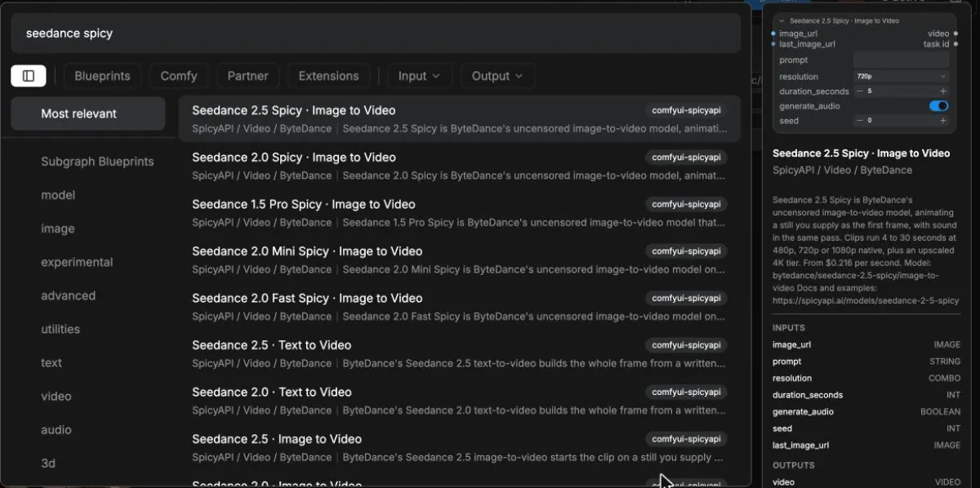The height and width of the screenshot is (488, 980).
Task: Open the Subgraph Blueprints category
Action: click(x=88, y=162)
